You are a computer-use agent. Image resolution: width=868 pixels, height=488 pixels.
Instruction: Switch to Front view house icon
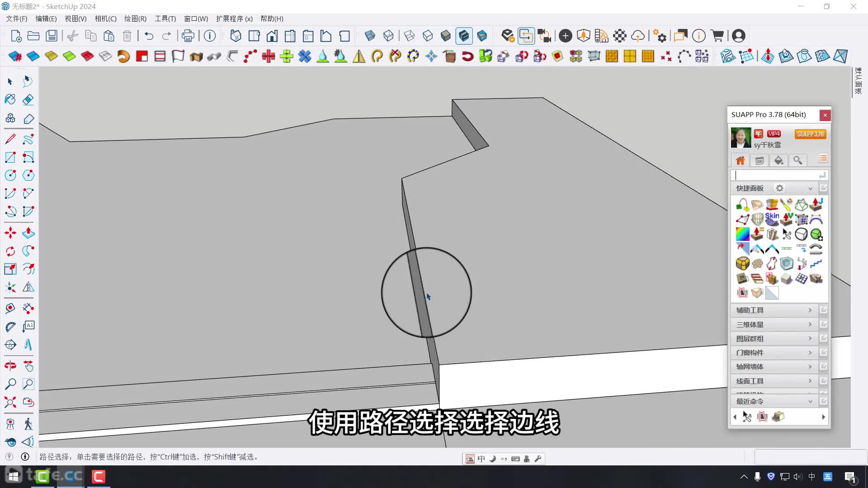pos(272,36)
